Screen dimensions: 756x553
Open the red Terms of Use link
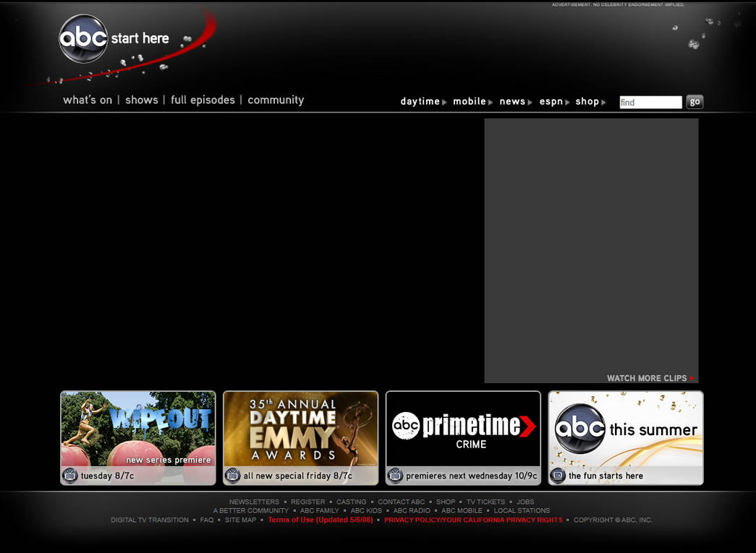(320, 520)
